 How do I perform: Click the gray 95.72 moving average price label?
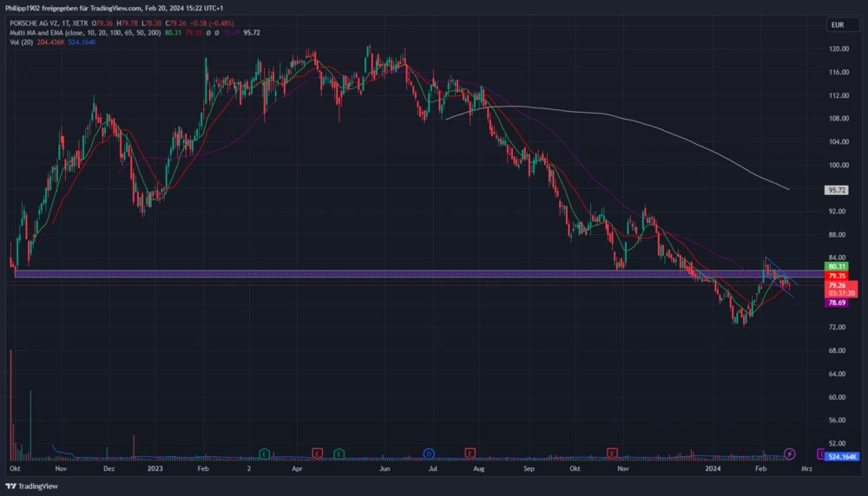837,189
